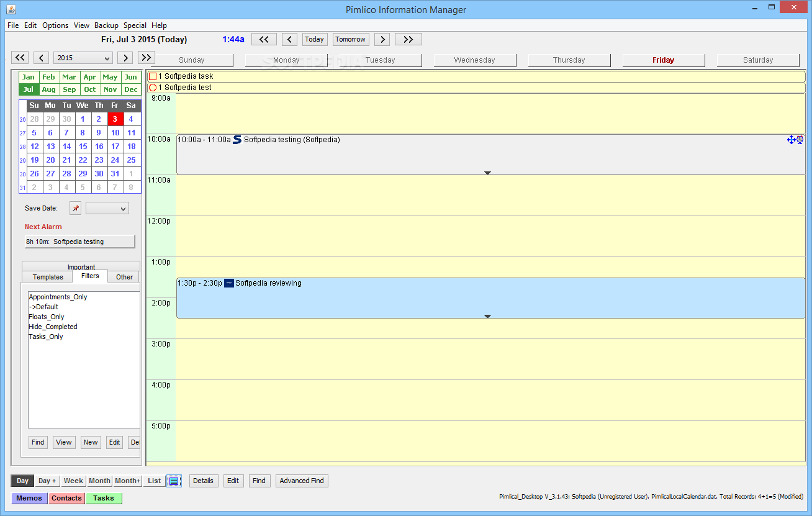This screenshot has width=812, height=516.
Task: Open the Options menu
Action: pos(55,25)
